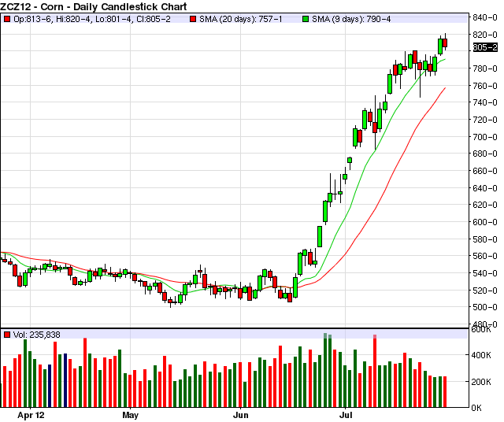The width and height of the screenshot is (504, 422).
Task: Click the 840-0 price axis label
Action: (x=485, y=17)
